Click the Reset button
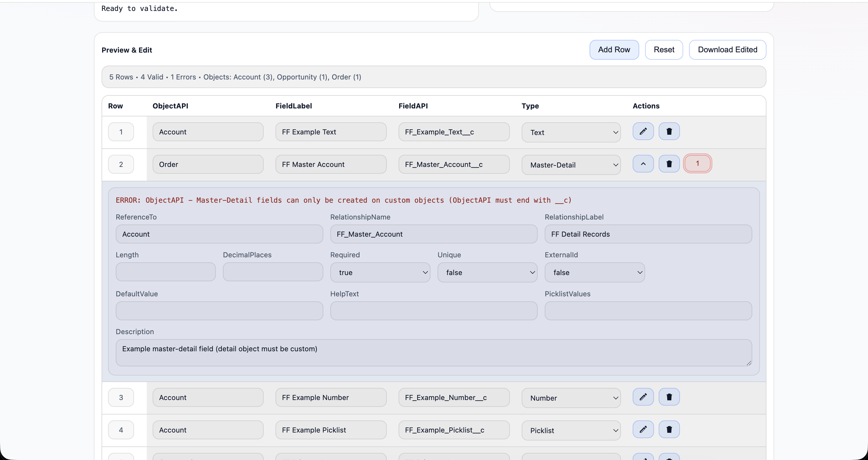Screen dimensions: 868x460 pyautogui.click(x=664, y=50)
